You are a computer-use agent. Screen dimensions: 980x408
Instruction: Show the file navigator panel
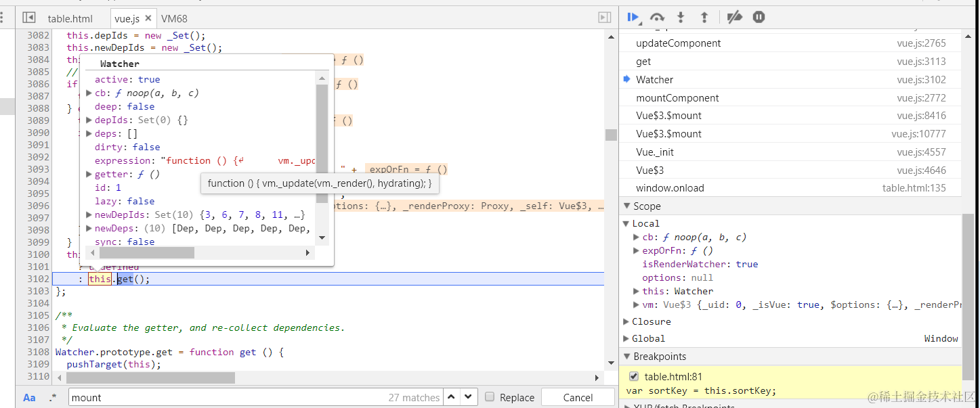click(x=28, y=18)
